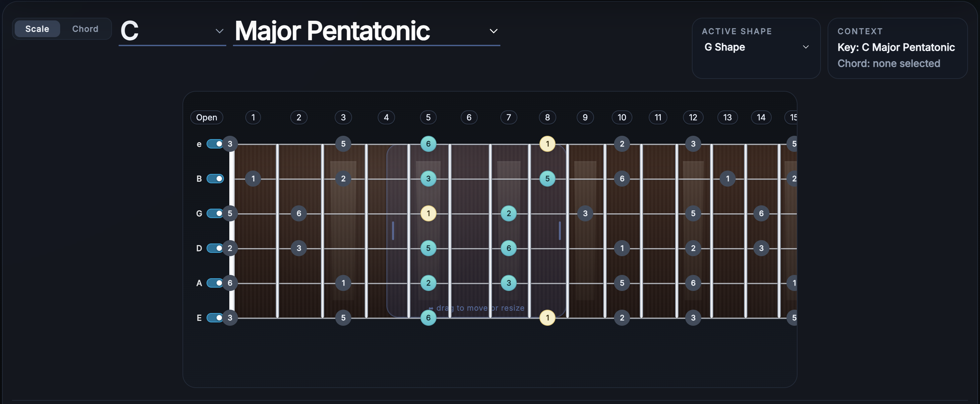Toggle the A string switch
Viewport: 980px width, 404px height.
tap(215, 283)
